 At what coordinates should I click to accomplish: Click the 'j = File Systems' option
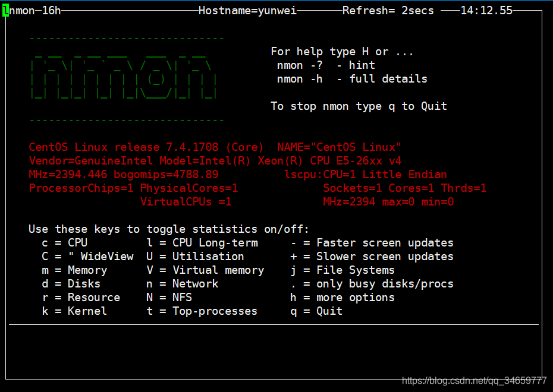coord(343,270)
